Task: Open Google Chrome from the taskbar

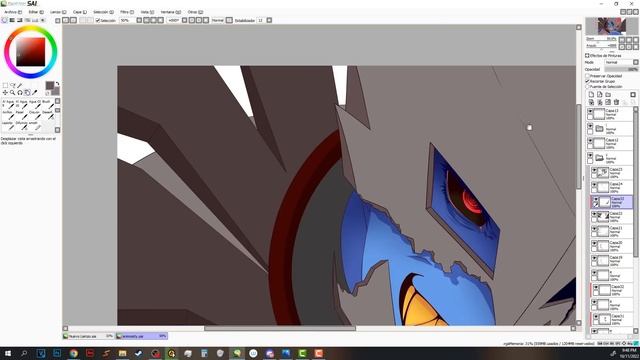Action: pos(73,353)
